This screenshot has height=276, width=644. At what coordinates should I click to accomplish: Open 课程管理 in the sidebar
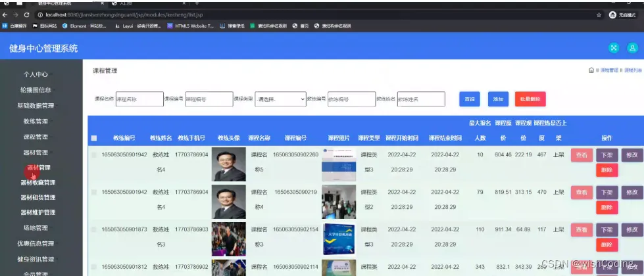(36, 137)
